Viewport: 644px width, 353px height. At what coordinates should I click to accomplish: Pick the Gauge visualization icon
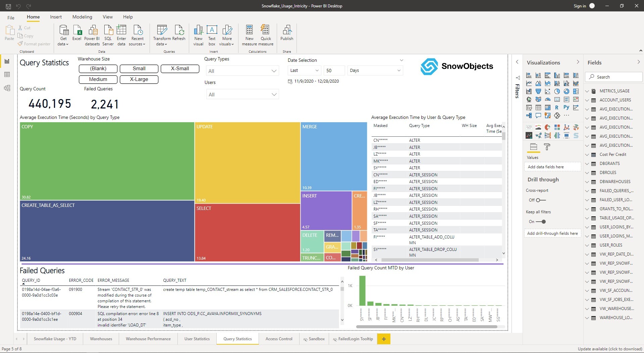pyautogui.click(x=548, y=99)
